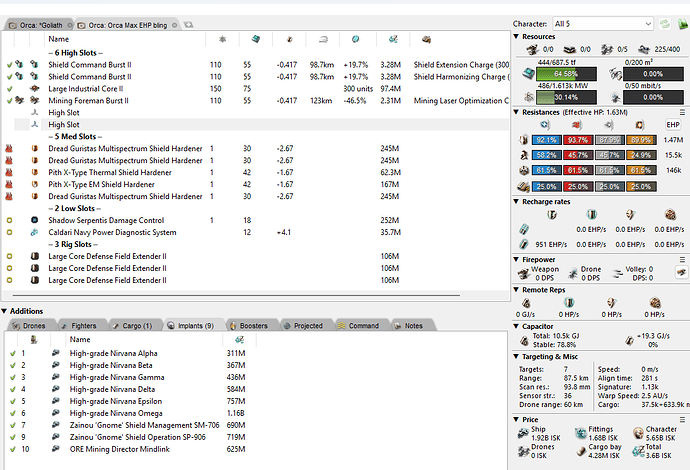Screen dimensions: 690x470
Task: Click the armor row icon in Resistances
Action: [524, 155]
